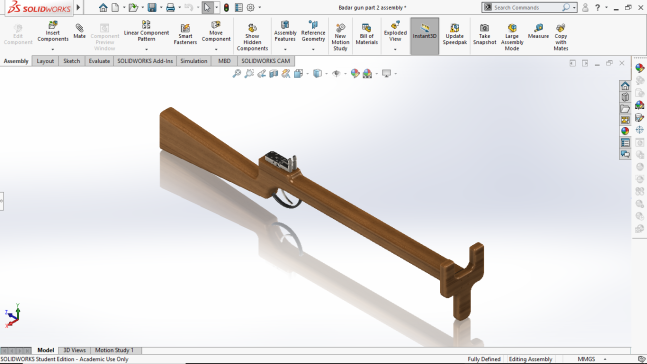Viewport: 647px width, 364px height.
Task: Open 3D Views bottom tab
Action: pyautogui.click(x=74, y=350)
